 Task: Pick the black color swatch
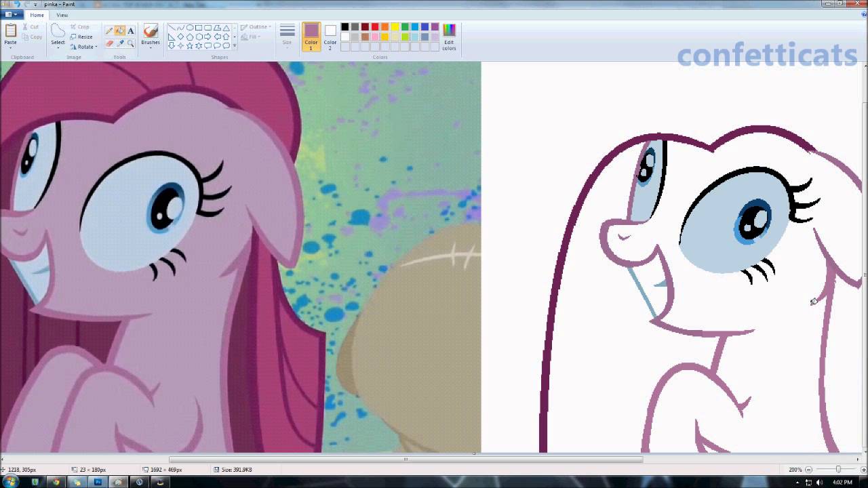tap(345, 26)
